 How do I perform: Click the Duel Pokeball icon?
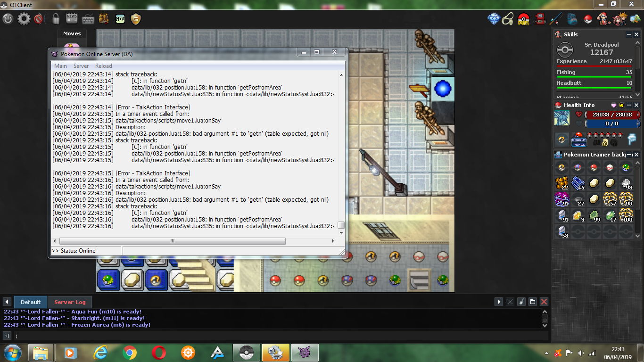tap(524, 19)
